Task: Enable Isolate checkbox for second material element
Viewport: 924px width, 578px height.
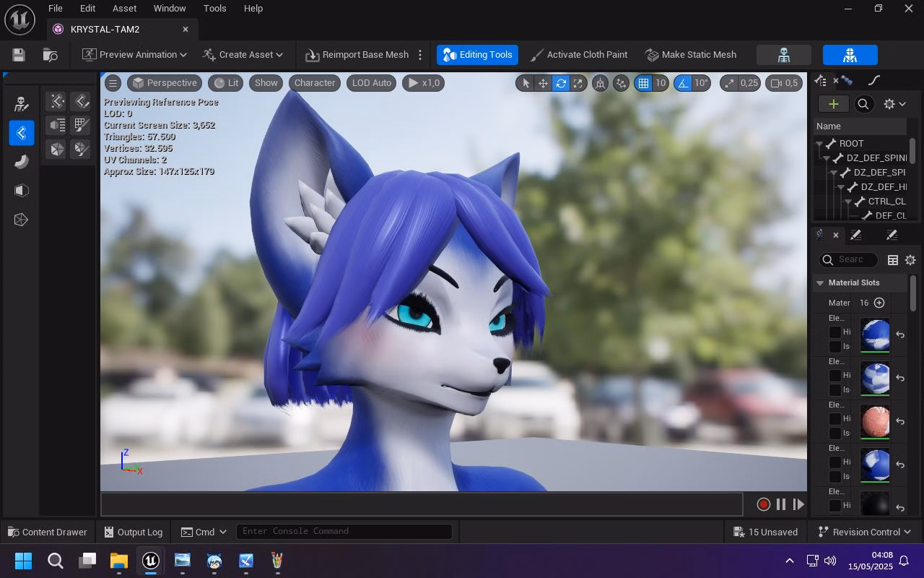Action: point(835,390)
